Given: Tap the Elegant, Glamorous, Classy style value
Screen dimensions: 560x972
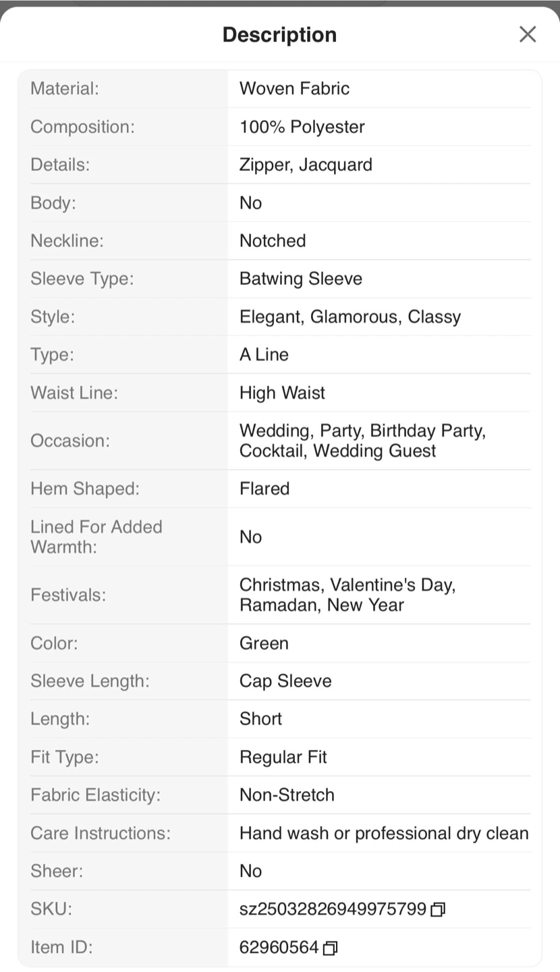Looking at the screenshot, I should (x=349, y=317).
